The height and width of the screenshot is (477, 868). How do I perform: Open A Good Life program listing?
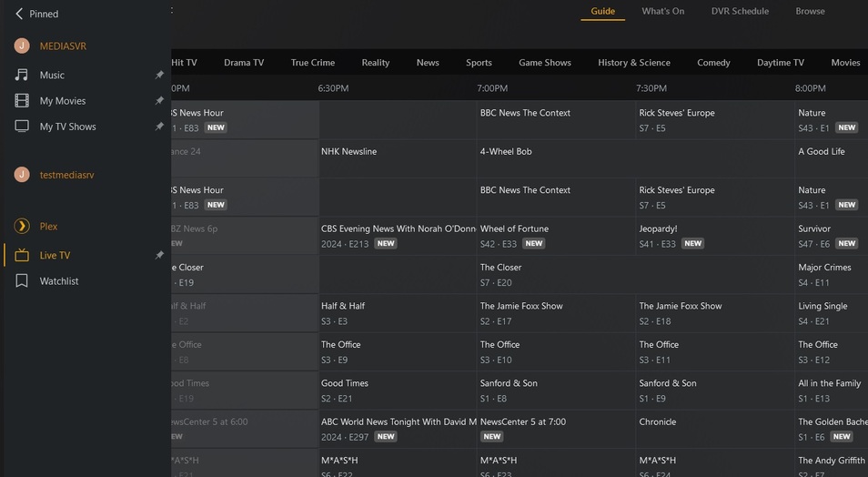point(832,158)
